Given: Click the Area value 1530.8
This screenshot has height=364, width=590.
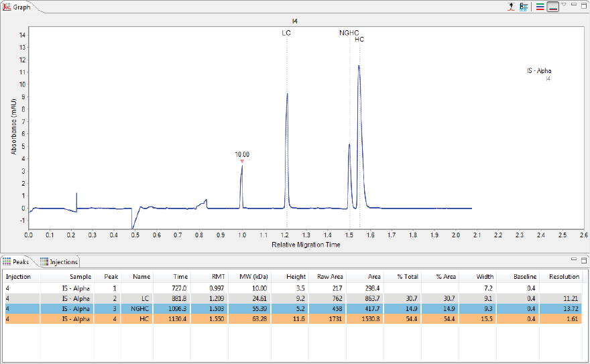Looking at the screenshot, I should (371, 319).
